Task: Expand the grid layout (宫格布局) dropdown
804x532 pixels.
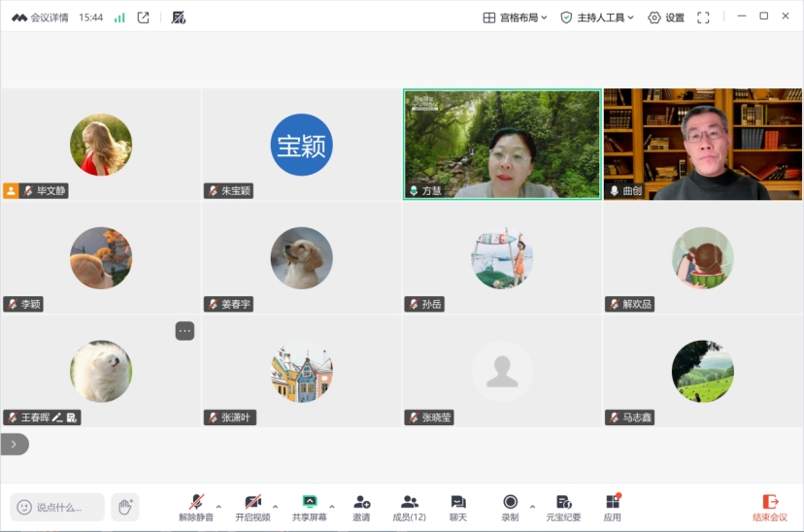Action: (x=516, y=17)
